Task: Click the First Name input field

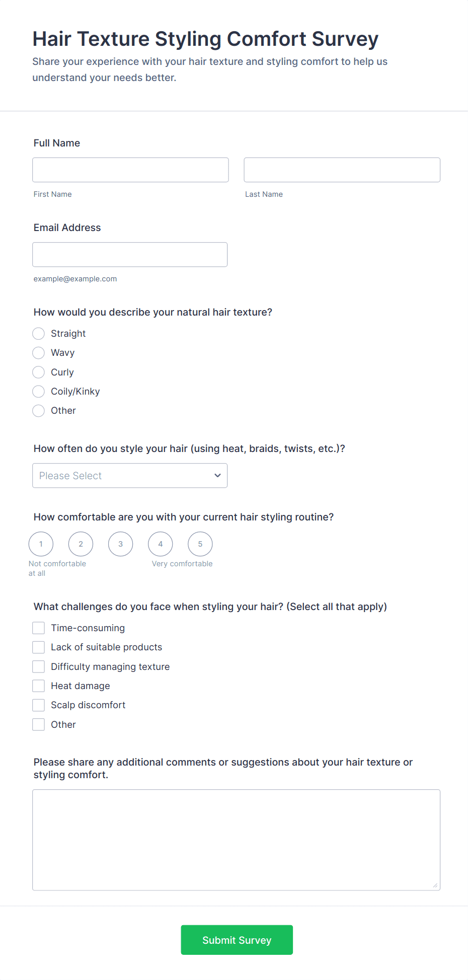Action: (130, 170)
